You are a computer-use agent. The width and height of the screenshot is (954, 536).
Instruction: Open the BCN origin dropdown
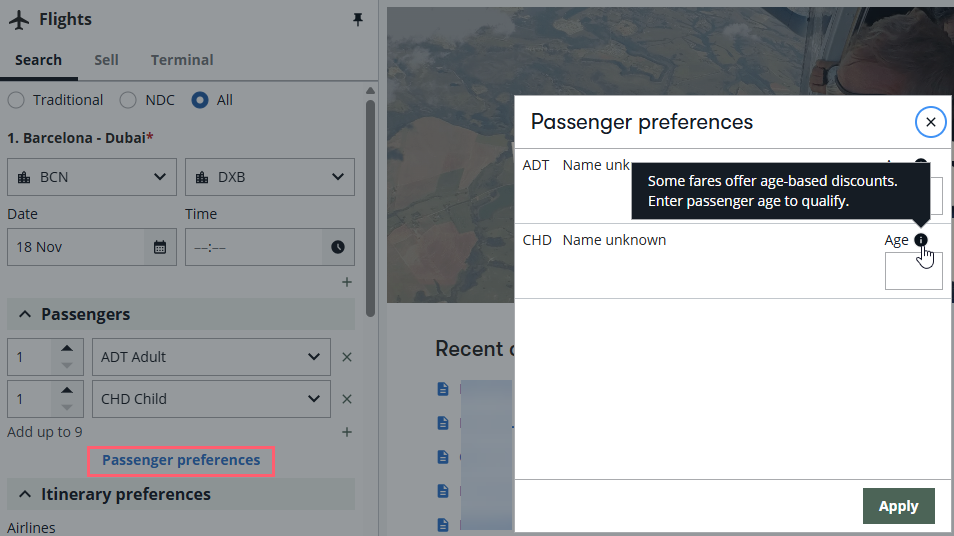[x=92, y=177]
